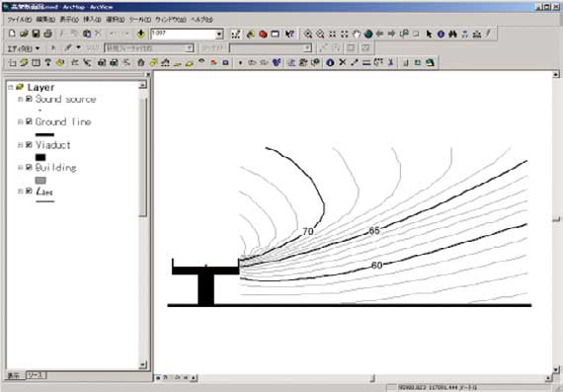
Task: Select the Pan hand tool
Action: pyautogui.click(x=357, y=34)
